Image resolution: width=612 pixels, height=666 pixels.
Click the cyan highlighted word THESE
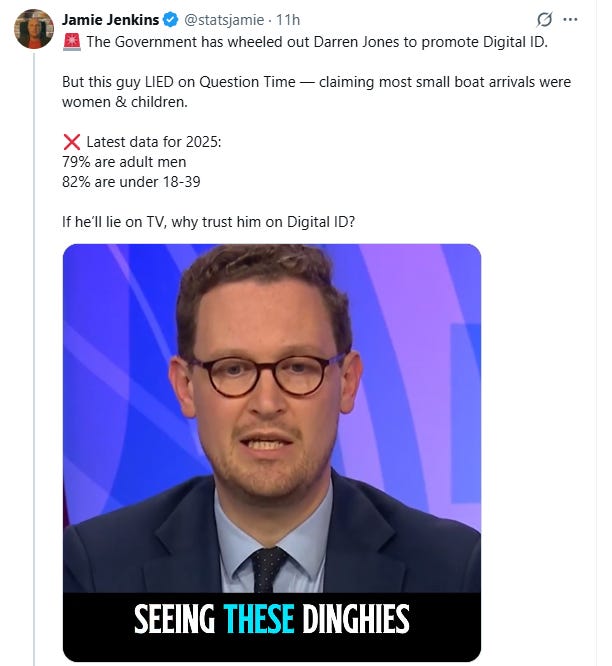(x=259, y=619)
